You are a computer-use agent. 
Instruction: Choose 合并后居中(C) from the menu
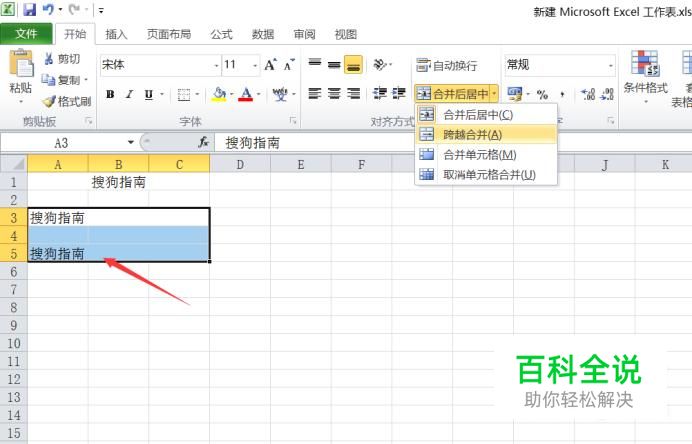[x=486, y=115]
